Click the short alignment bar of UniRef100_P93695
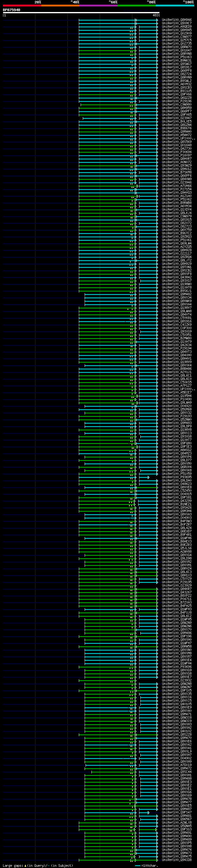The image size is (197, 868). pos(144,477)
